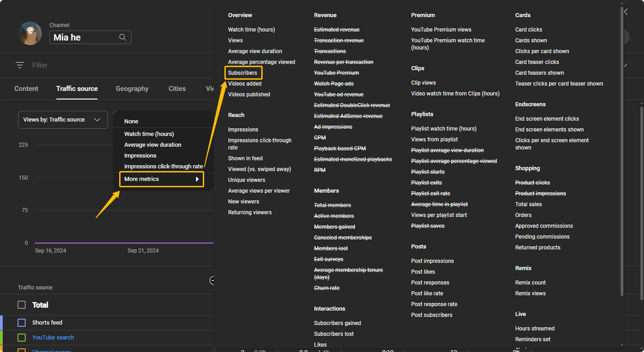Expand the More metrics submenu
Screen dimensions: 644x352
point(161,179)
